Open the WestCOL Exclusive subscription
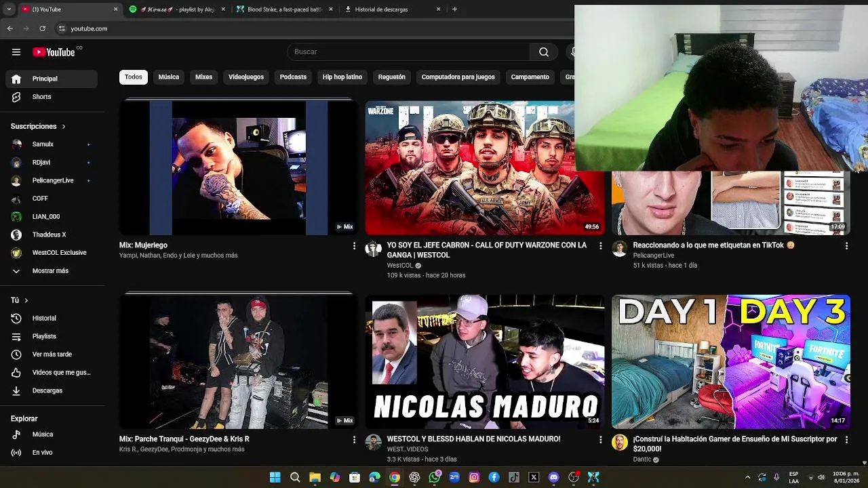 52,253
